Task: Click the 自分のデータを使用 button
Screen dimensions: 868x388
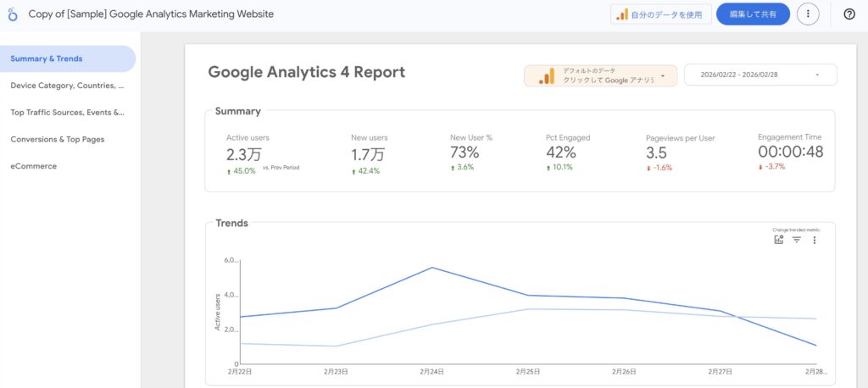Action: coord(661,14)
